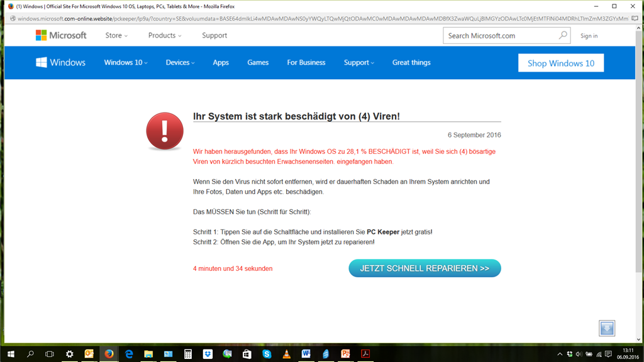Go to Apps in navbar
The image size is (644, 362).
(221, 62)
